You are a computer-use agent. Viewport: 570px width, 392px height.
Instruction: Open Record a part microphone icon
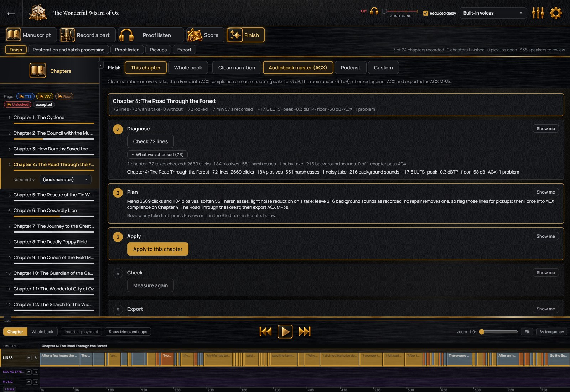point(67,35)
